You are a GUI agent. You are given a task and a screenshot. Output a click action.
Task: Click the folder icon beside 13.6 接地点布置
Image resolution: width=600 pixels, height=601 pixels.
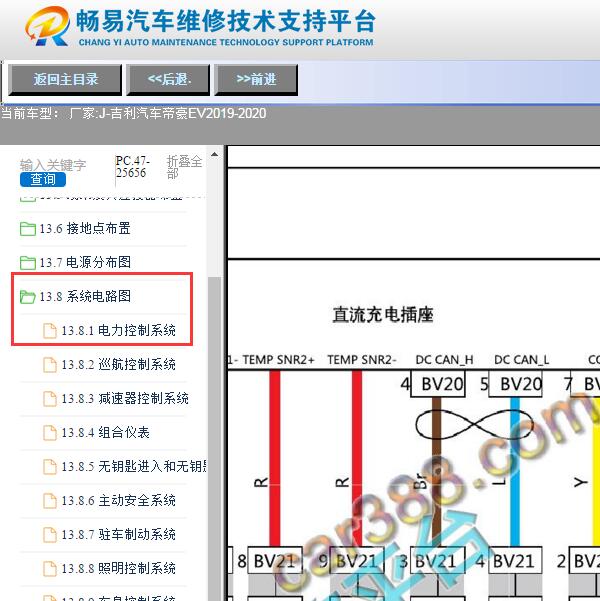point(28,229)
